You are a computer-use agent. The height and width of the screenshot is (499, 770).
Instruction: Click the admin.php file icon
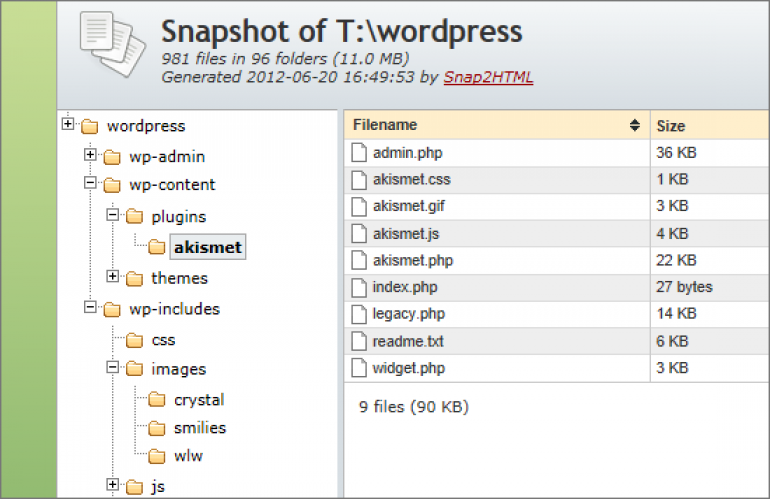359,153
